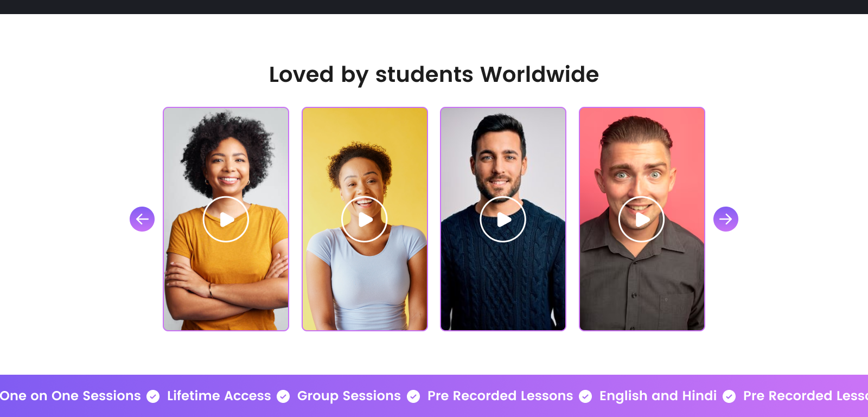The width and height of the screenshot is (868, 417).
Task: Click the English and Hindi label
Action: [658, 396]
